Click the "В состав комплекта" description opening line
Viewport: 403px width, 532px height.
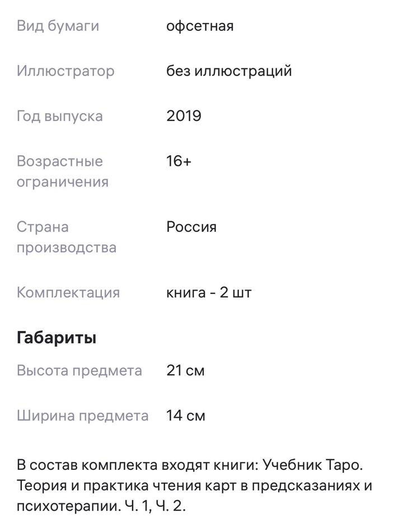point(194,465)
